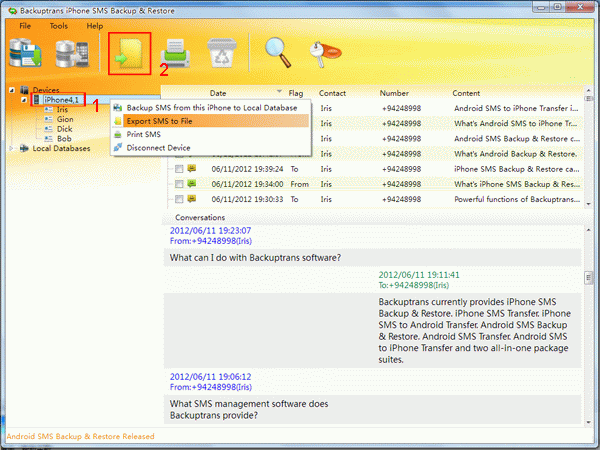Click the phone icon beside iPhone4,1

coord(36,100)
